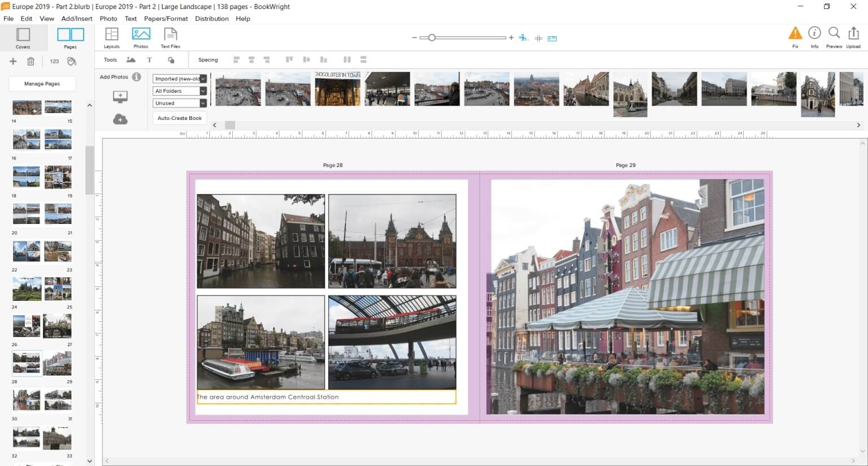Click the Manage Pages button
Screen dimensions: 868x466
pyautogui.click(x=42, y=84)
